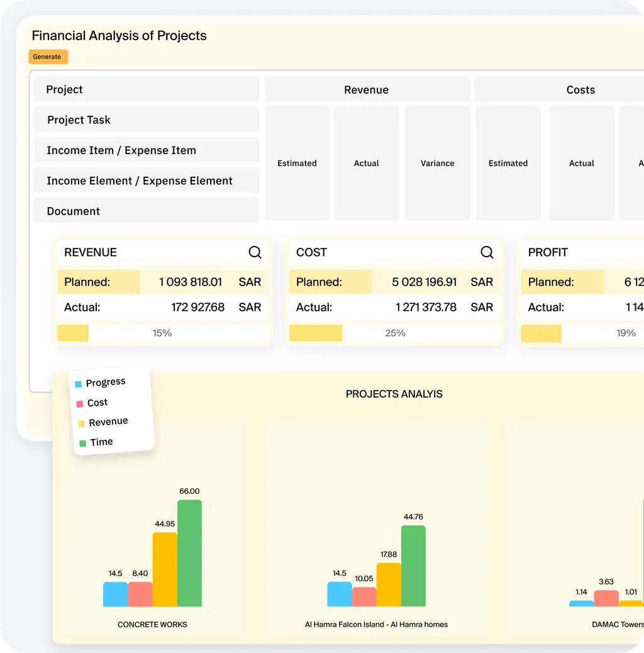Viewport: 644px width, 653px height.
Task: Click the green Time legend swatch
Action: [83, 443]
